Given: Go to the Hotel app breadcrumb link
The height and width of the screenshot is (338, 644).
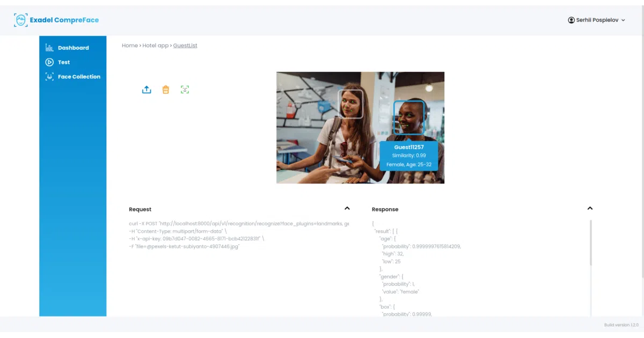Looking at the screenshot, I should (156, 46).
